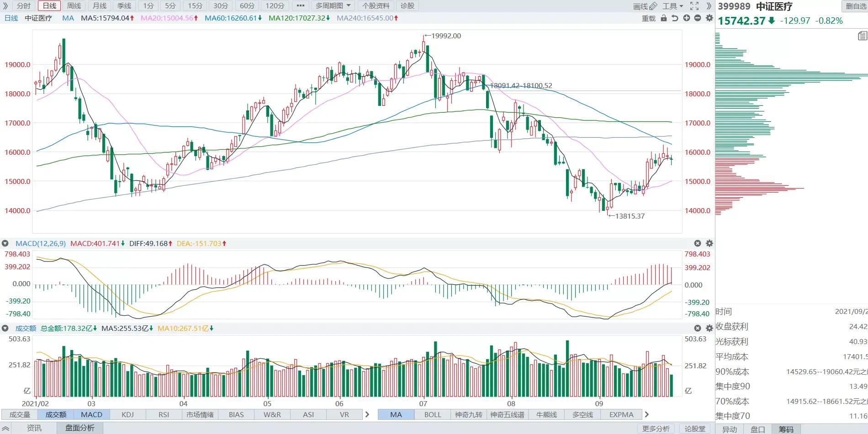Open the 画线 pencil drawing tool
This screenshot has height=434, width=868.
coord(645,6)
